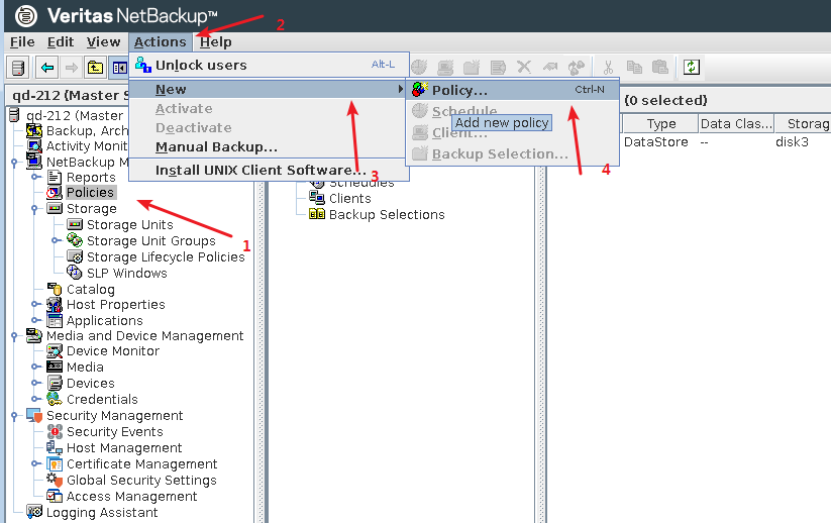
Task: Click the back arrow toolbar button
Action: coord(47,67)
